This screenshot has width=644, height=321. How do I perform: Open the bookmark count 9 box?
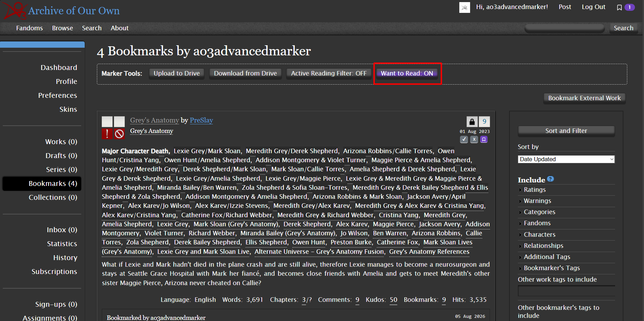(x=484, y=122)
